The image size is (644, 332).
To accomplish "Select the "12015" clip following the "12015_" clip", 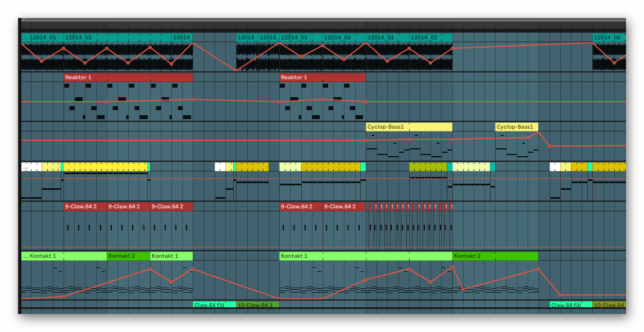I will point(269,37).
